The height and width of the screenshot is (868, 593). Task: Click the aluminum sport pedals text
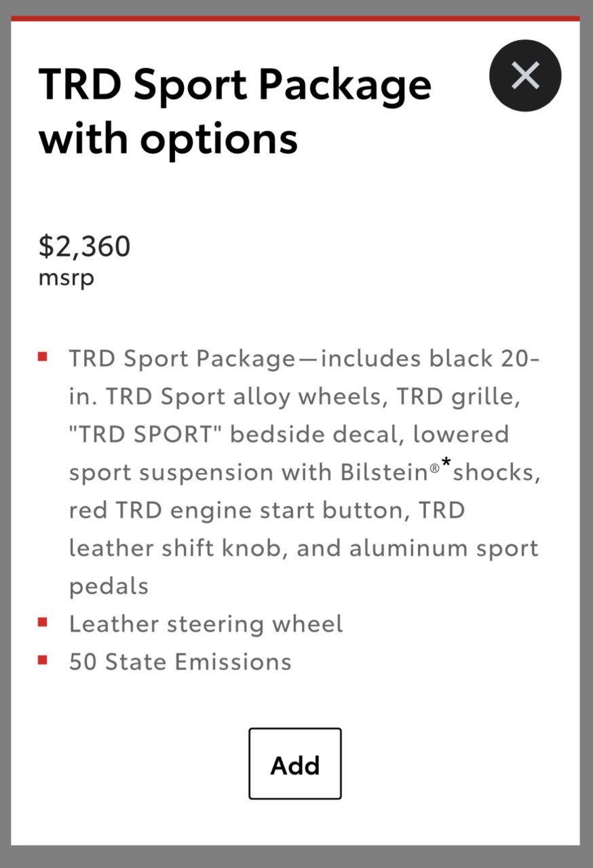pos(304,567)
